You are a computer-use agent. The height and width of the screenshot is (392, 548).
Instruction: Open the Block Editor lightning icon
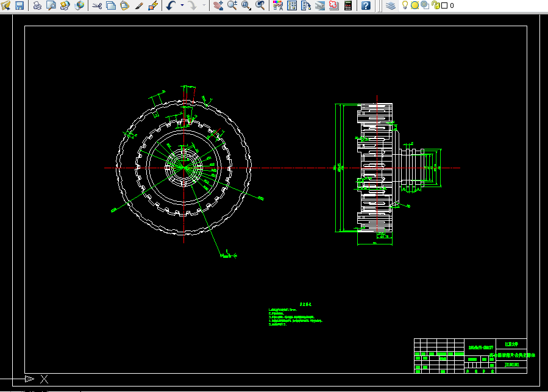tap(153, 5)
